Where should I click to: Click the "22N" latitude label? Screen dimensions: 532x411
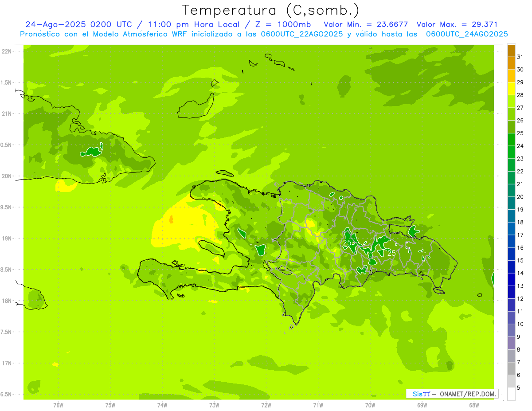pyautogui.click(x=6, y=51)
